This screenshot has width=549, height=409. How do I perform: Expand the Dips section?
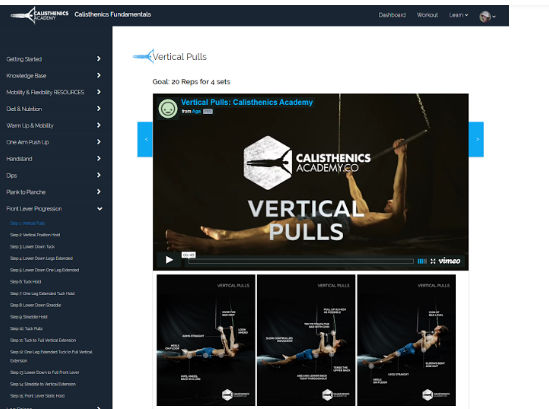pyautogui.click(x=54, y=175)
